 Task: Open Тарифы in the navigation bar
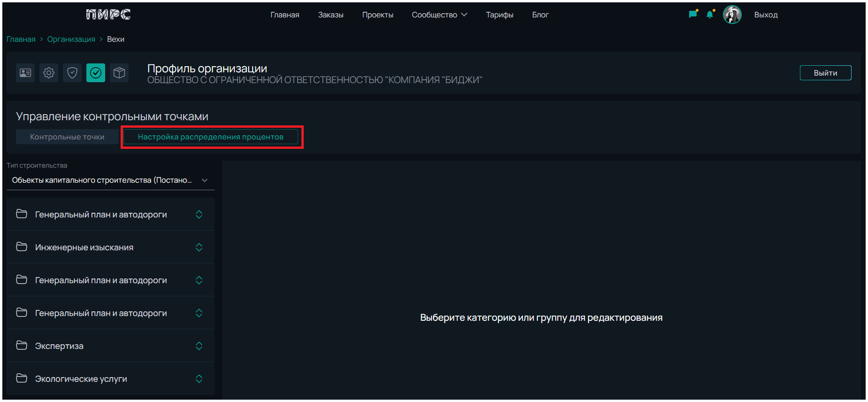(499, 15)
